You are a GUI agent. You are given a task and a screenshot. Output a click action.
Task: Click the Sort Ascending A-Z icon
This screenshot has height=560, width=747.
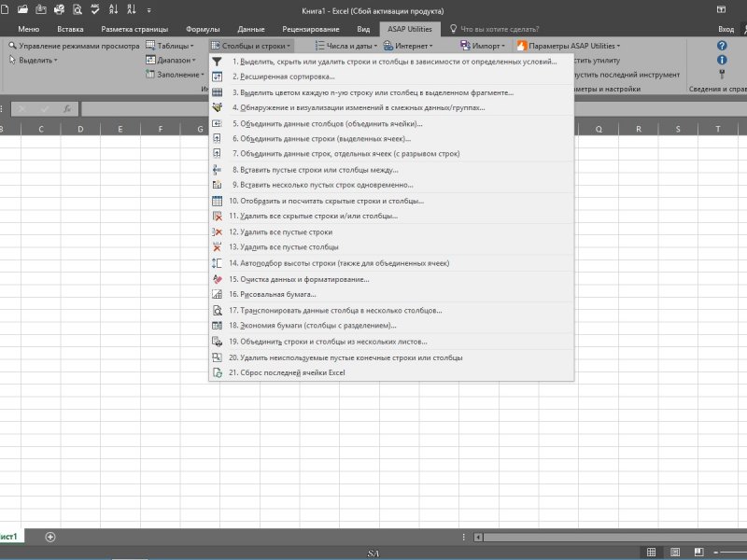pyautogui.click(x=113, y=9)
